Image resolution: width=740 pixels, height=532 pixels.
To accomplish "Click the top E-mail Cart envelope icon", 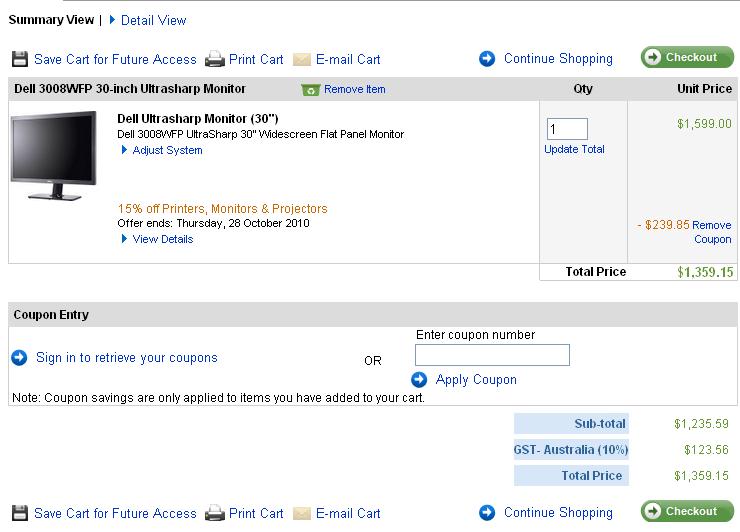I will point(302,59).
